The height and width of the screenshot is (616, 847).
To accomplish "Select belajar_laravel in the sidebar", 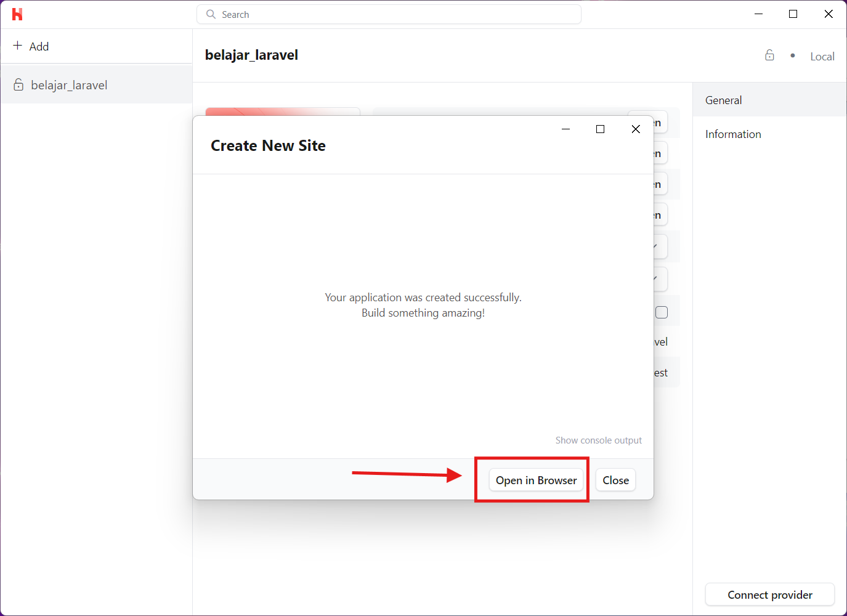I will pyautogui.click(x=69, y=84).
